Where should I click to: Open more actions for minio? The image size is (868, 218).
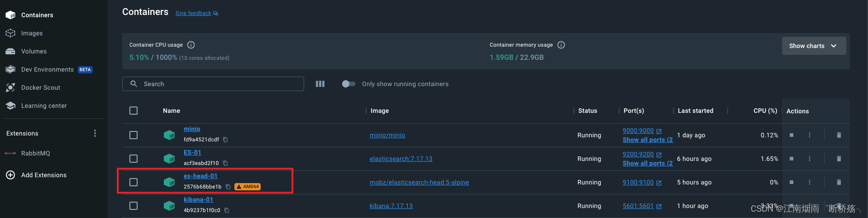810,135
